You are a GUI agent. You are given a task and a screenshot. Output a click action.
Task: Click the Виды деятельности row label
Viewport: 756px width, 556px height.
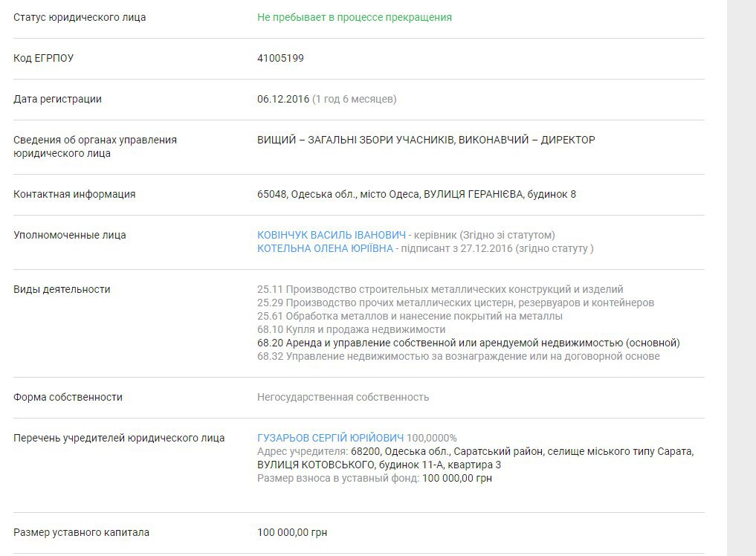coord(62,289)
